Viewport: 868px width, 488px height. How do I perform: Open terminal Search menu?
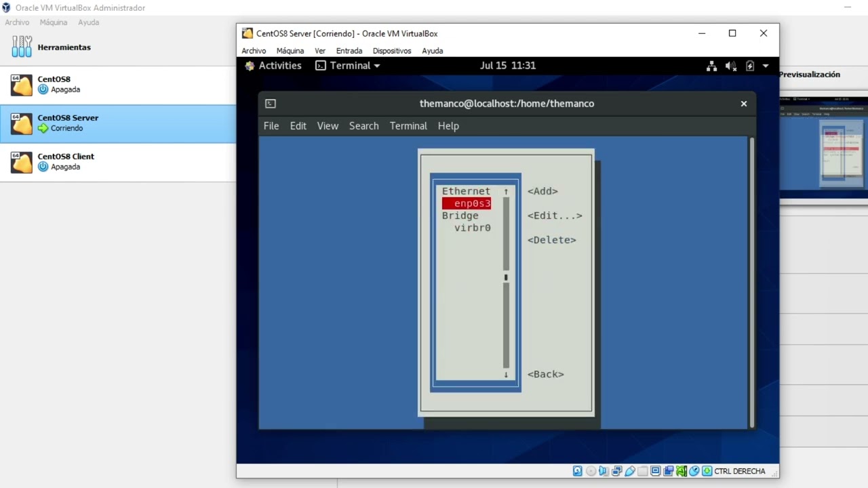click(x=364, y=126)
